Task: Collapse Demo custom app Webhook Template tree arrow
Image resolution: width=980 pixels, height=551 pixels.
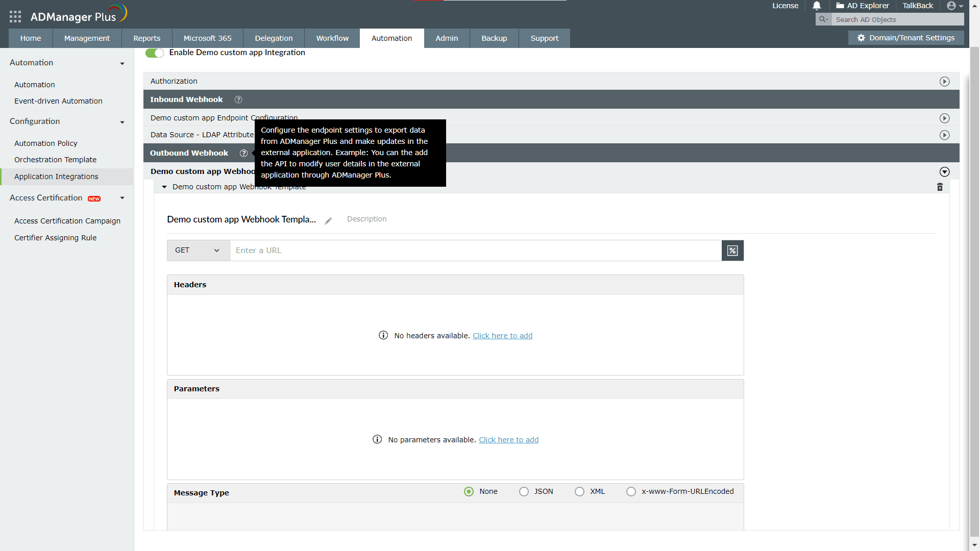Action: (164, 187)
